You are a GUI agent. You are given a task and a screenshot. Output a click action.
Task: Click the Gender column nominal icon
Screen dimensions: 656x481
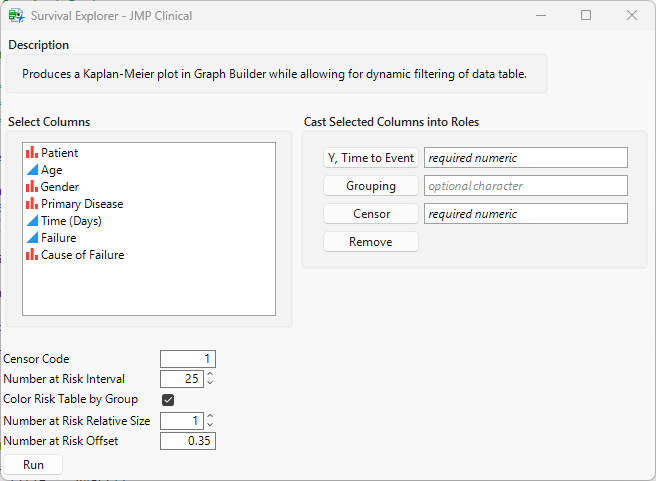click(32, 187)
